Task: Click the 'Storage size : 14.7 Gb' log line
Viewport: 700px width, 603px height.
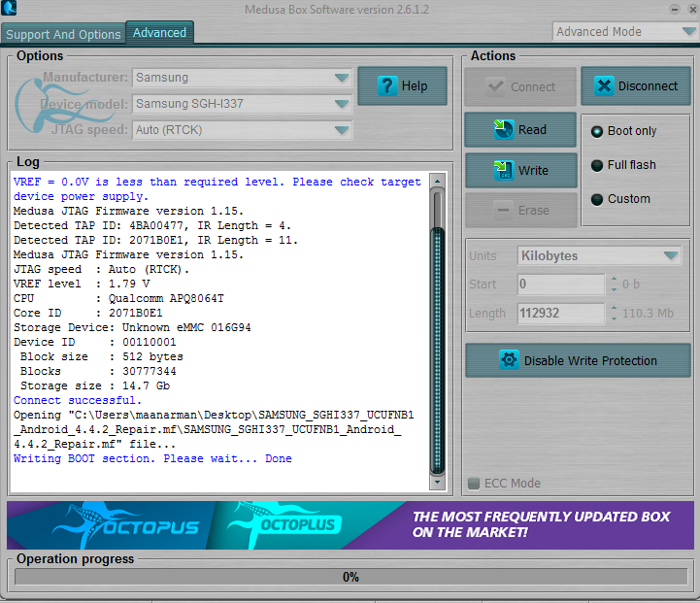Action: (x=95, y=385)
